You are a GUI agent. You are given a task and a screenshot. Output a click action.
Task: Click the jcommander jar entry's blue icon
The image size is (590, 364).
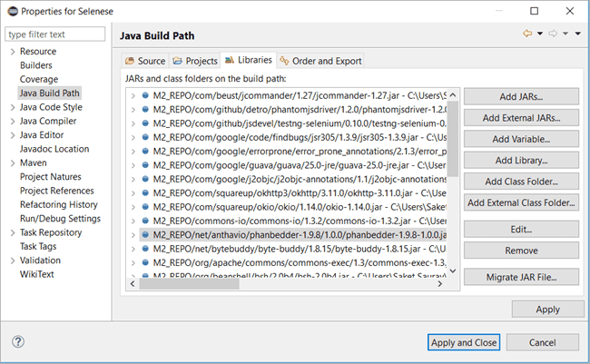[145, 95]
